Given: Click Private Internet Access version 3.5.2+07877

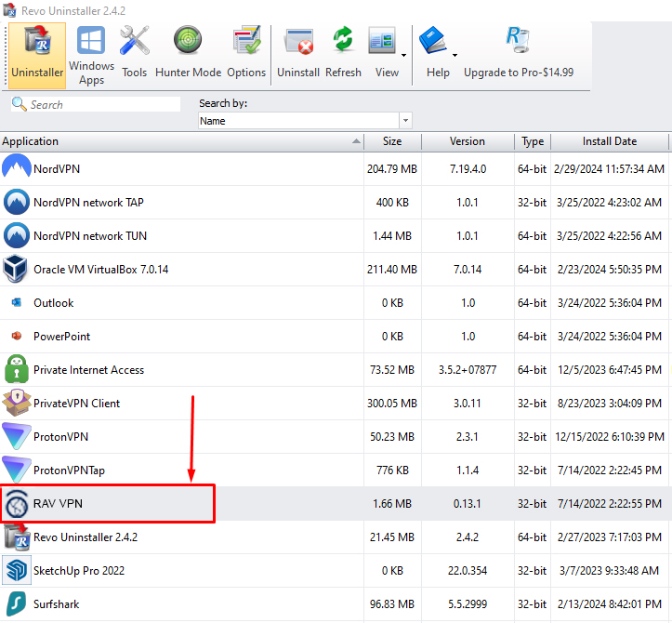Looking at the screenshot, I should pos(468,369).
